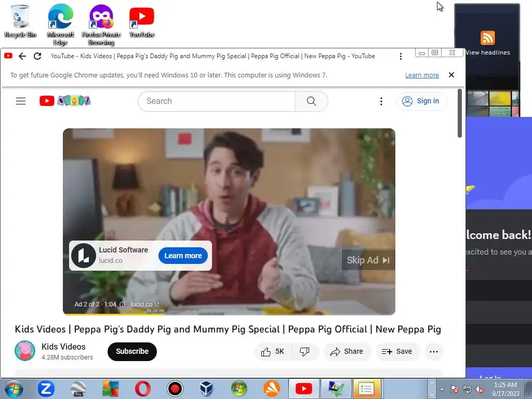
Task: Save the video to a playlist
Action: coord(397,352)
